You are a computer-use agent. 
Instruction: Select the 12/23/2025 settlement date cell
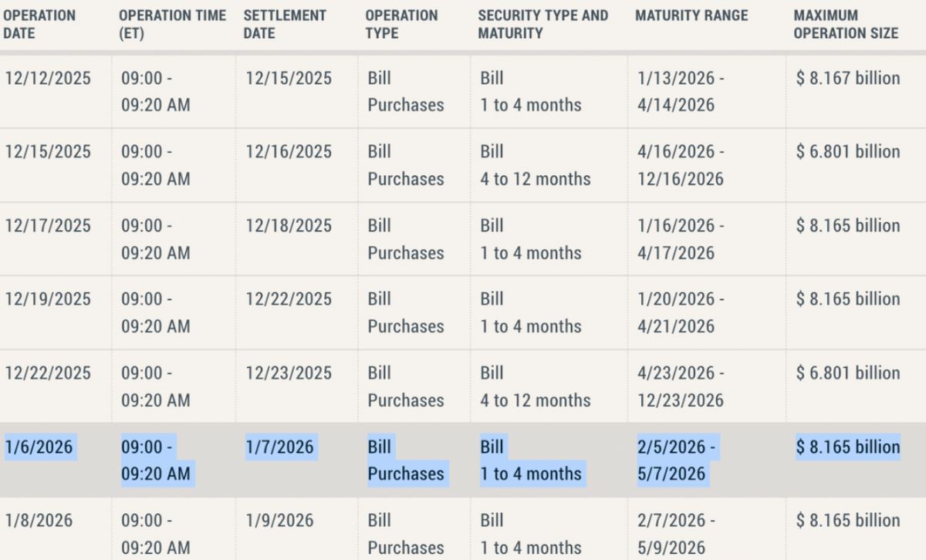coord(289,373)
